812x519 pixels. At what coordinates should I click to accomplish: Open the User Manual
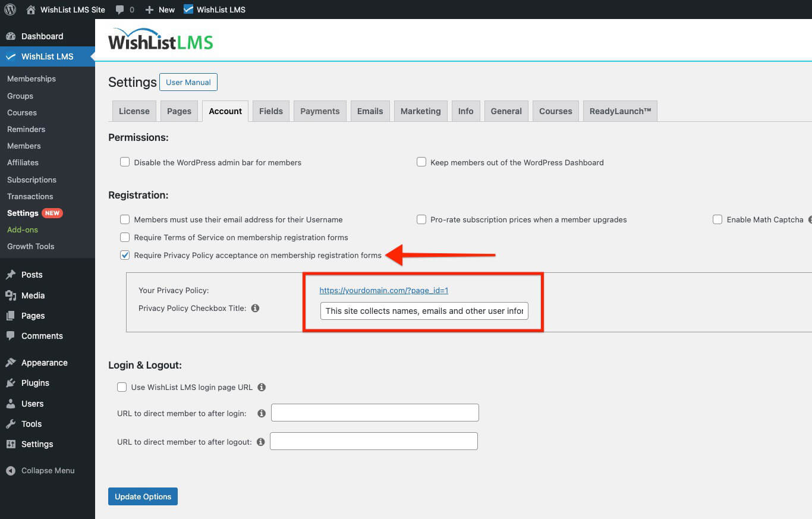(x=188, y=82)
